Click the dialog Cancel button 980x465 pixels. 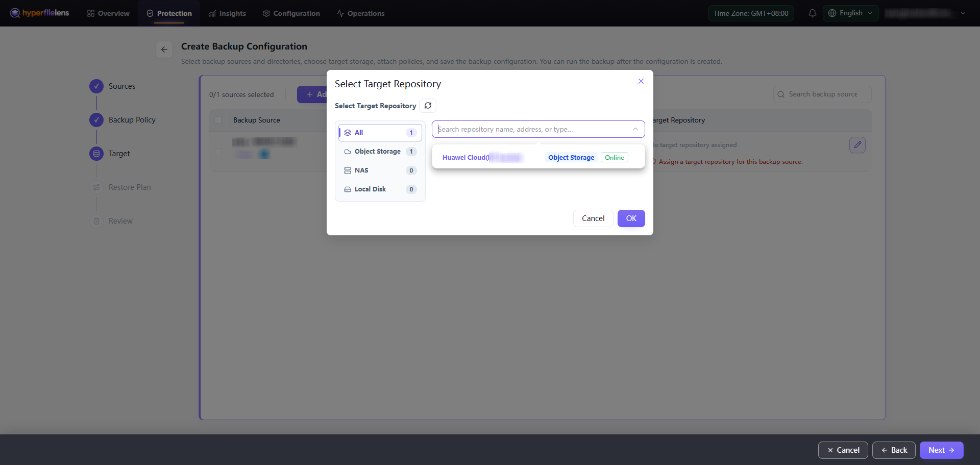(593, 218)
